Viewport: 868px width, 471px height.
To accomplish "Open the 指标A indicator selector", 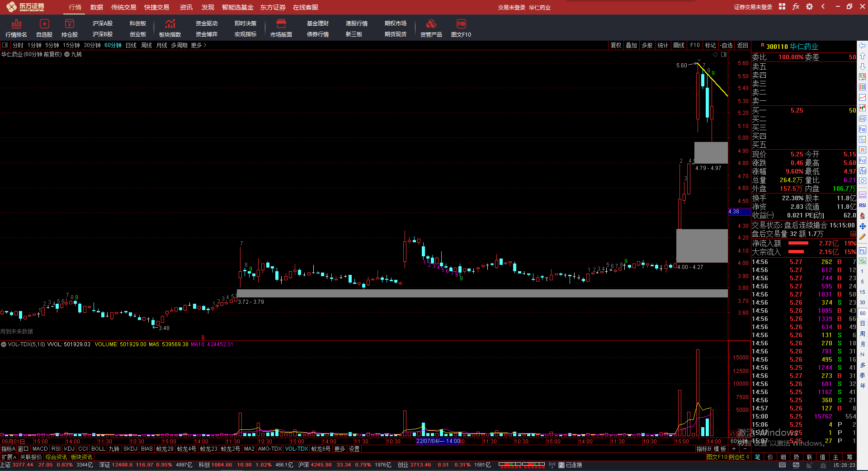I will (x=8, y=449).
